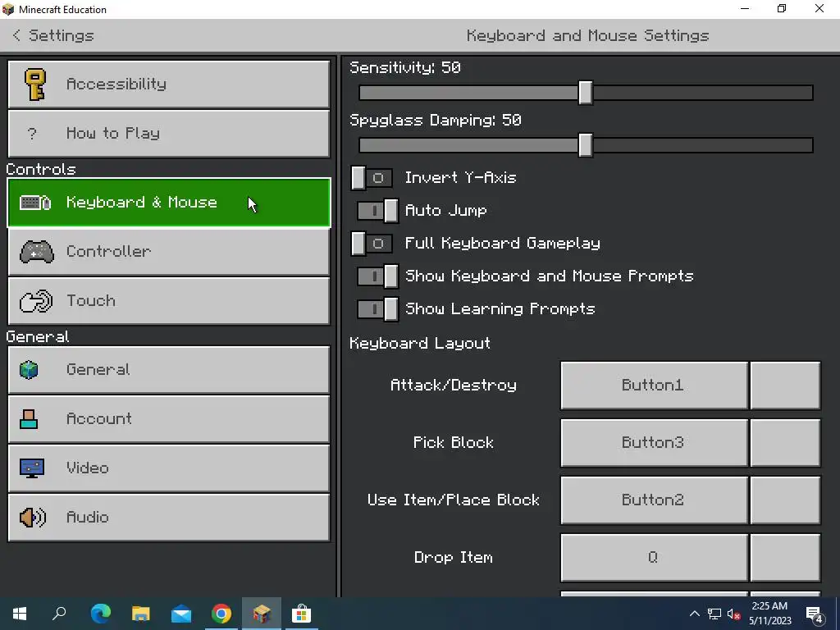Click the Account character icon
The height and width of the screenshot is (630, 840).
pos(29,419)
